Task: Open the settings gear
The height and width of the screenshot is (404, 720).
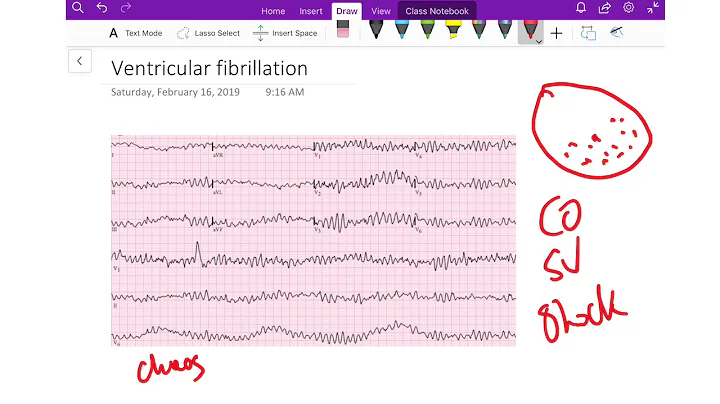Action: click(x=628, y=8)
